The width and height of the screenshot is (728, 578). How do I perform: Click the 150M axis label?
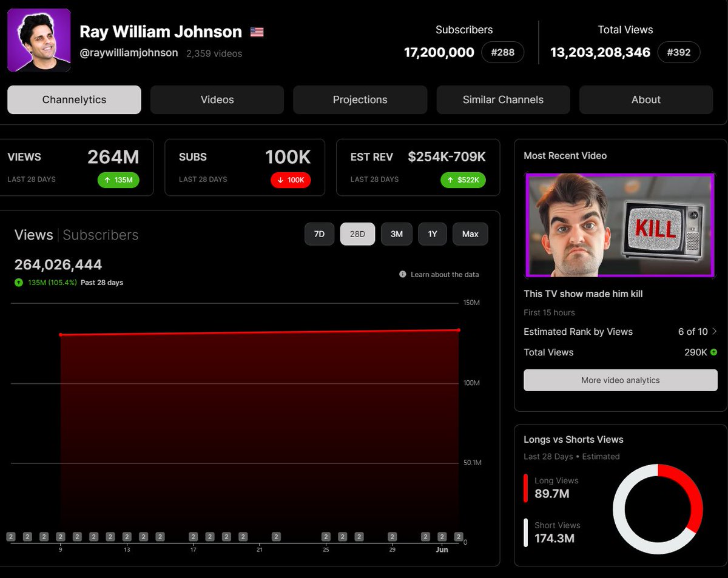click(471, 303)
